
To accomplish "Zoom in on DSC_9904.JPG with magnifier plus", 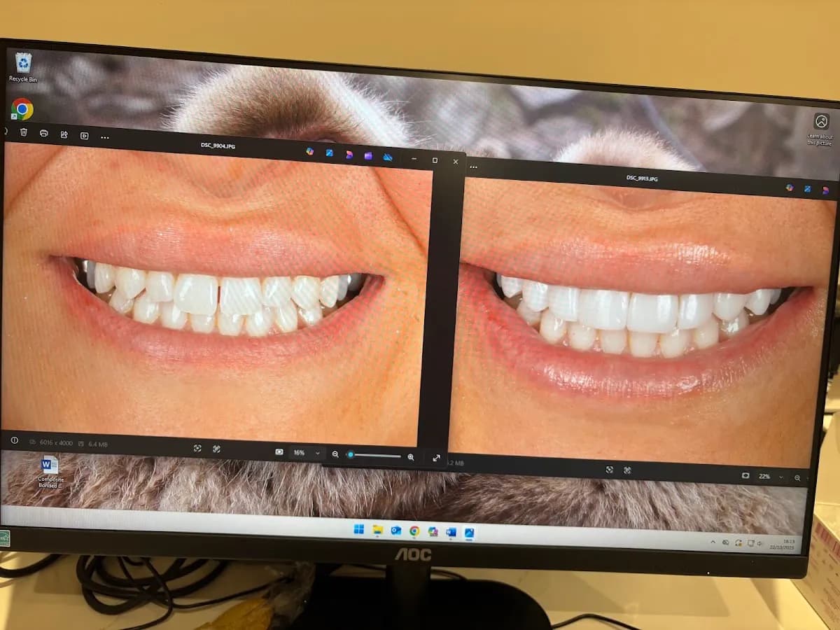I will [x=411, y=457].
